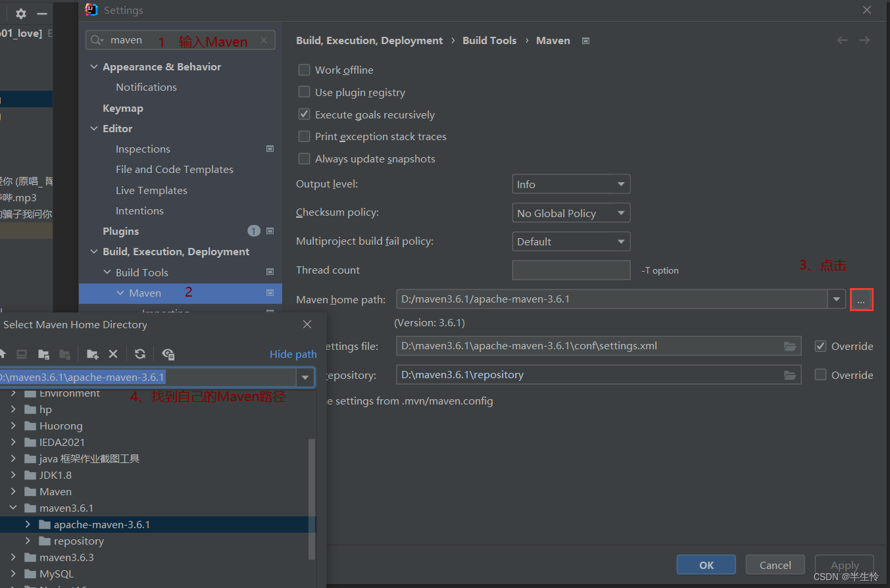Collapse maven3.6.1 folder in chooser
This screenshot has width=890, height=588.
click(13, 508)
